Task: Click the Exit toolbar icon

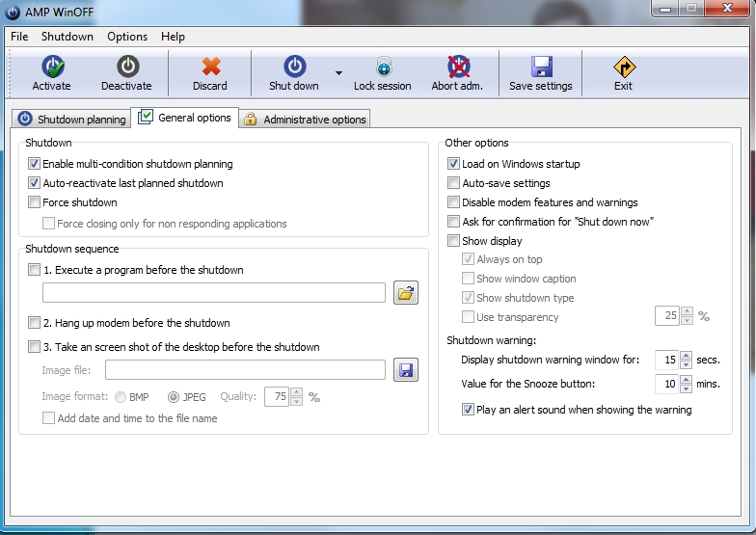Action: pos(625,67)
